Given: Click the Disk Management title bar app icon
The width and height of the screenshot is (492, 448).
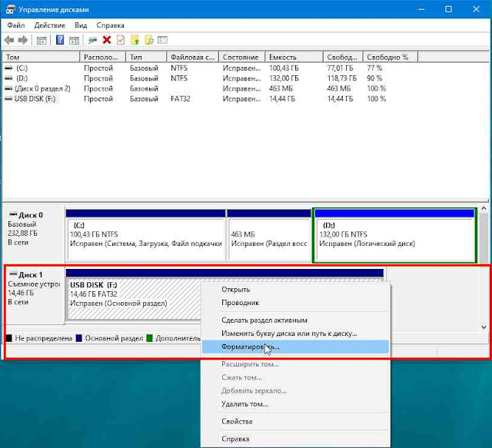Looking at the screenshot, I should click(11, 9).
